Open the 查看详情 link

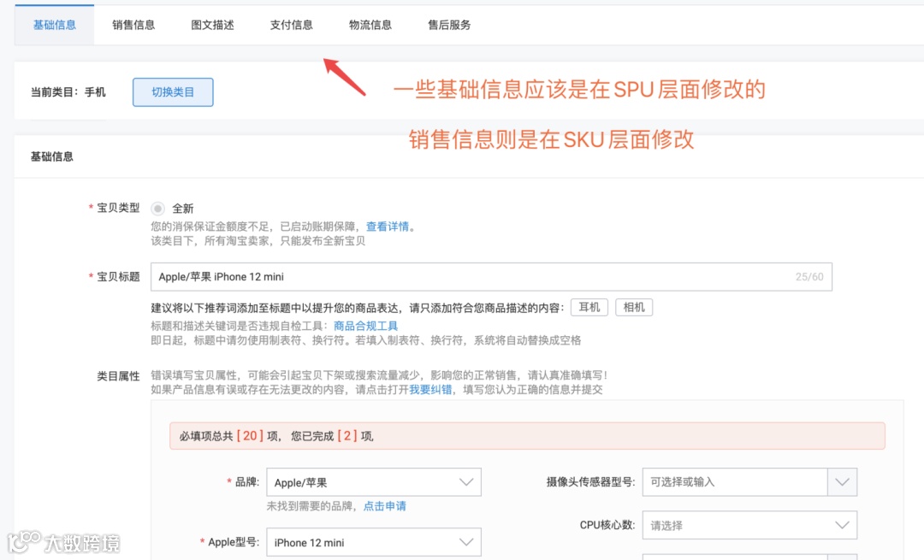point(388,227)
